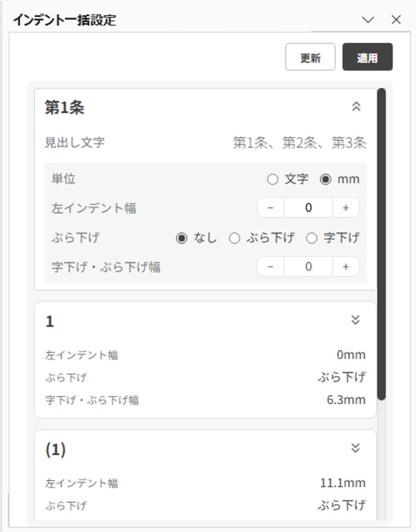Increase 字下げ・ぶら下げ幅 with plus button
Viewport: 416px width, 532px height.
(x=346, y=267)
